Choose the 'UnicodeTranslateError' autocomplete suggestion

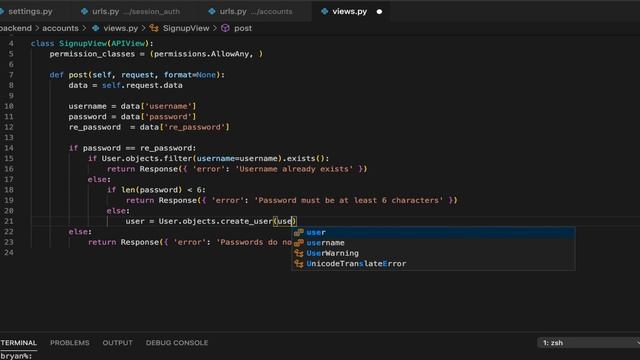point(433,264)
